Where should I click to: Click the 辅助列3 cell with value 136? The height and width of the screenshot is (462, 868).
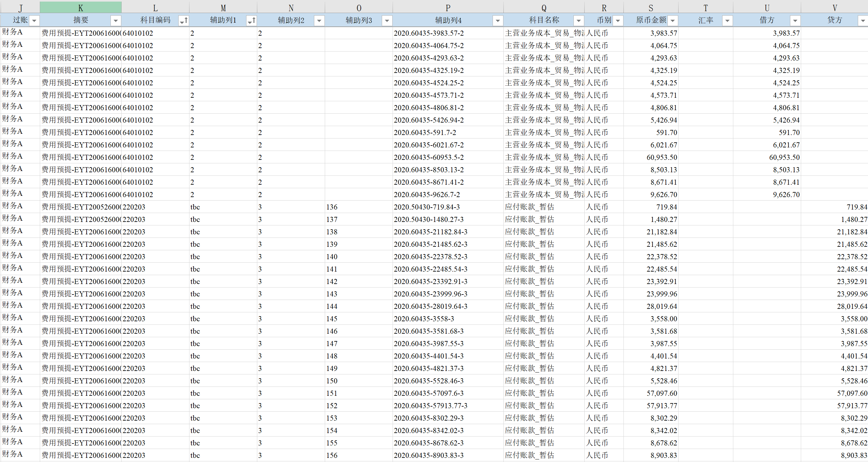pyautogui.click(x=332, y=207)
